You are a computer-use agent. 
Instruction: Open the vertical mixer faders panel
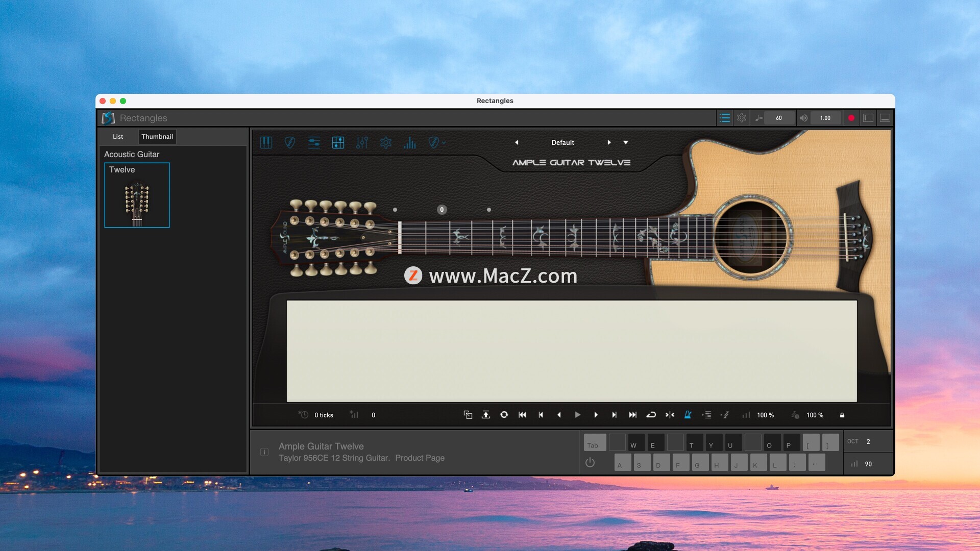362,143
